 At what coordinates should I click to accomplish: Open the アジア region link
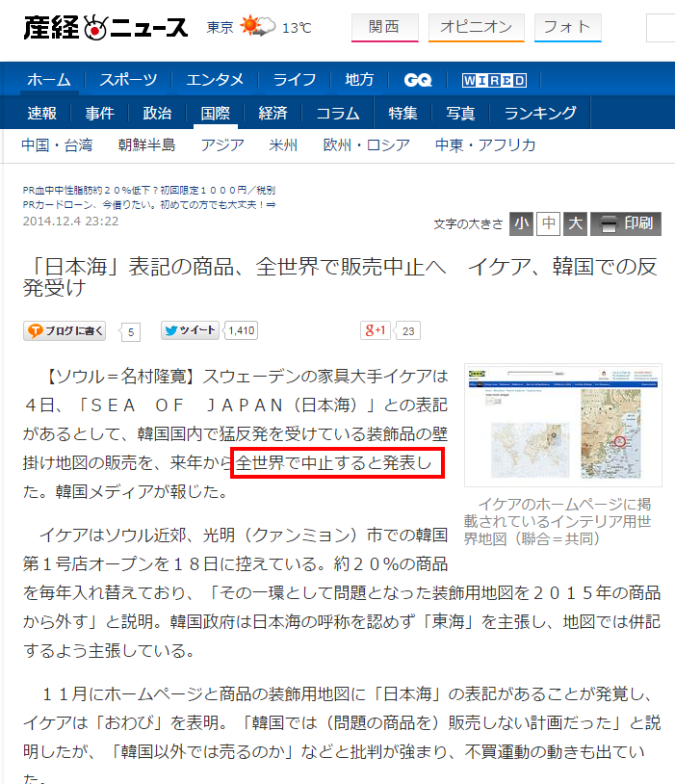(222, 145)
